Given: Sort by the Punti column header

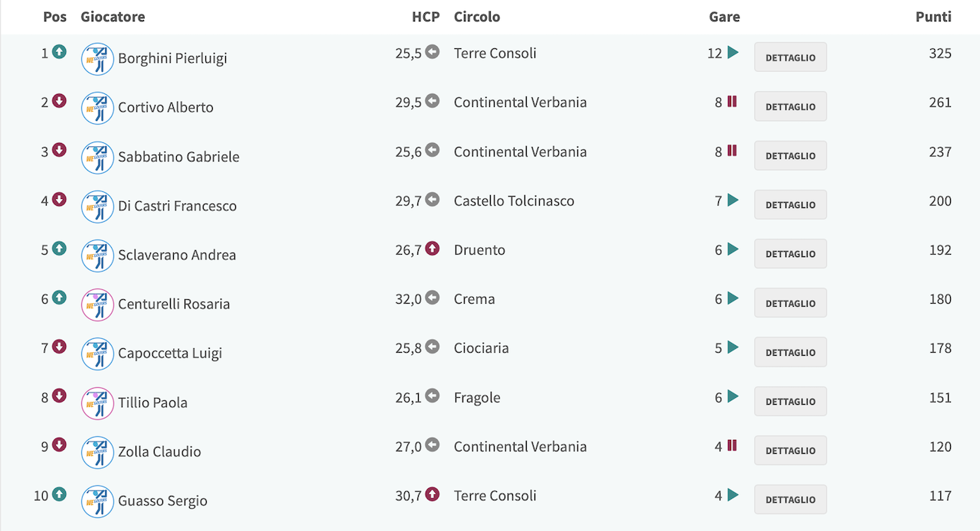Looking at the screenshot, I should [933, 17].
